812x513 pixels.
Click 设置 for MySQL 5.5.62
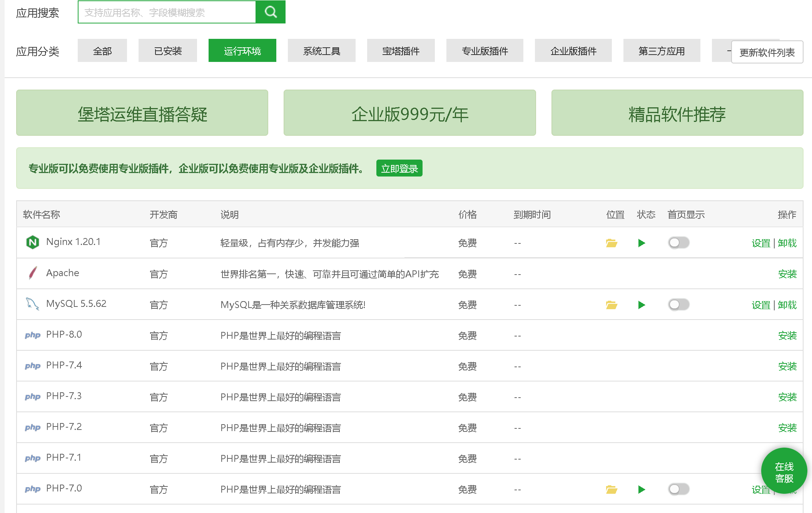pyautogui.click(x=761, y=305)
